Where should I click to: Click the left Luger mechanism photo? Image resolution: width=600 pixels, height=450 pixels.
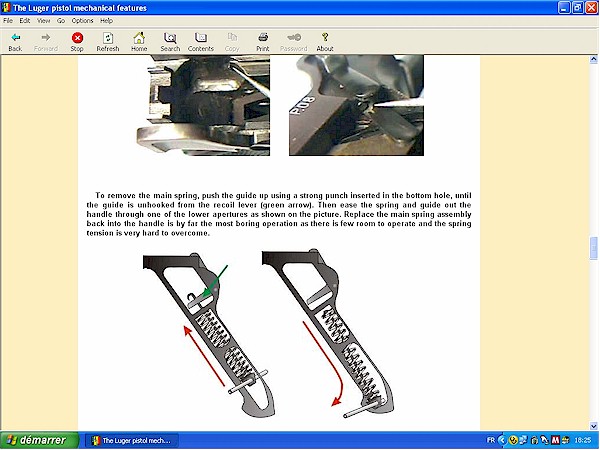coord(203,105)
